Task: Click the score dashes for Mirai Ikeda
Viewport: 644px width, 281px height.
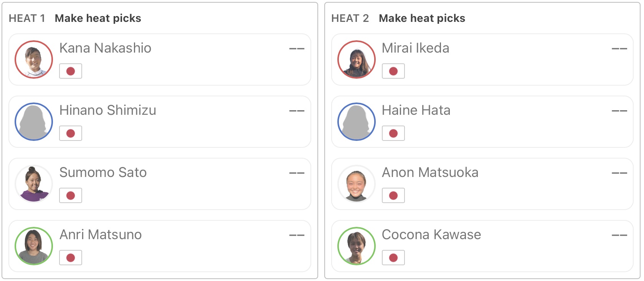Action: coord(619,49)
